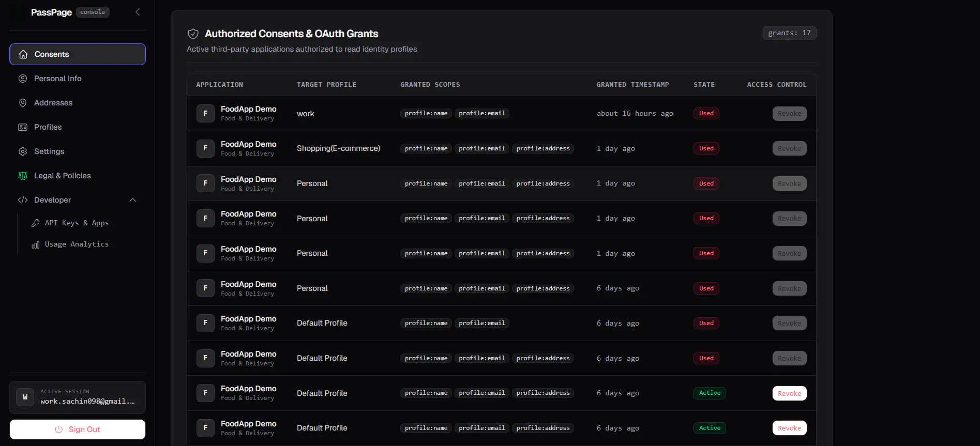Viewport: 980px width, 446px height.
Task: Click the Application column header
Action: [x=219, y=85]
